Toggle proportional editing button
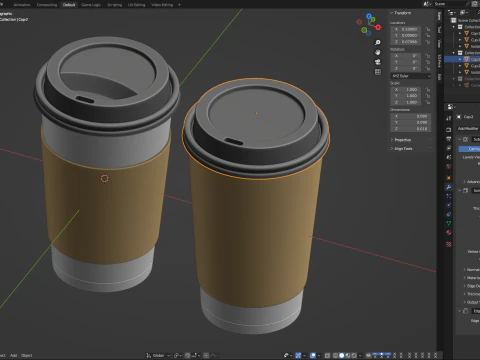This screenshot has width=480, height=360. (206, 355)
